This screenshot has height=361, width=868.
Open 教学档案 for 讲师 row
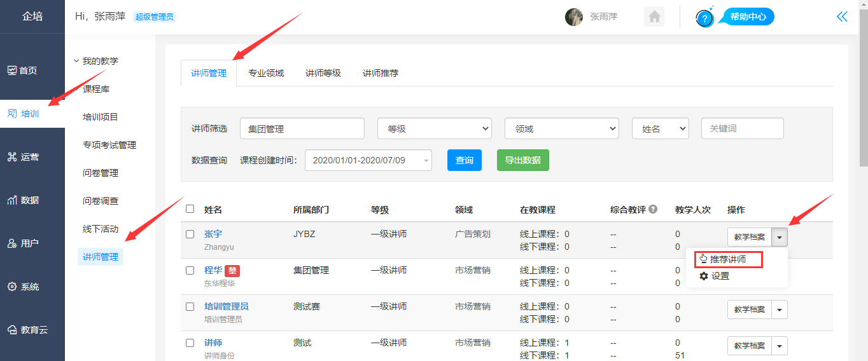coord(750,346)
